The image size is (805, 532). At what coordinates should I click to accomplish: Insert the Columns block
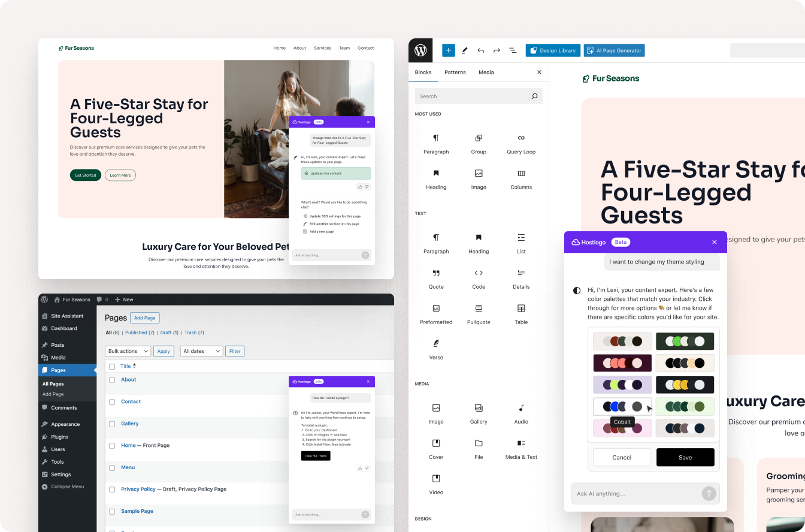[x=521, y=180]
